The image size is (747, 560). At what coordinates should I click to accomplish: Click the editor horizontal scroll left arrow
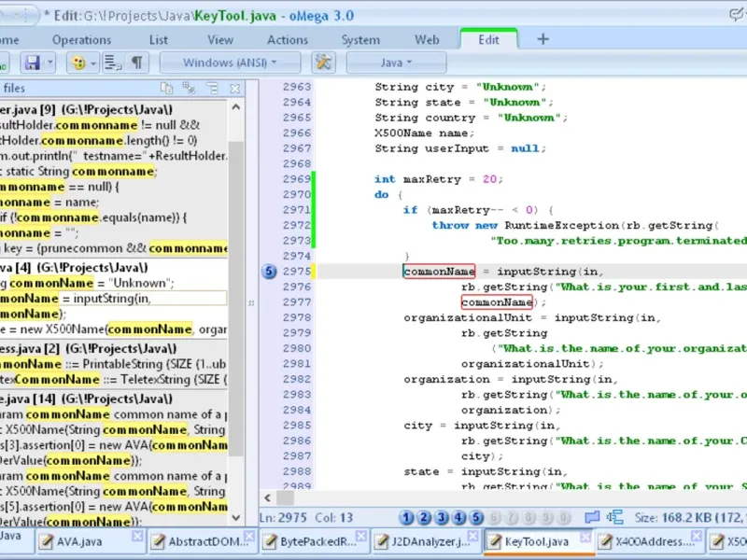click(267, 498)
